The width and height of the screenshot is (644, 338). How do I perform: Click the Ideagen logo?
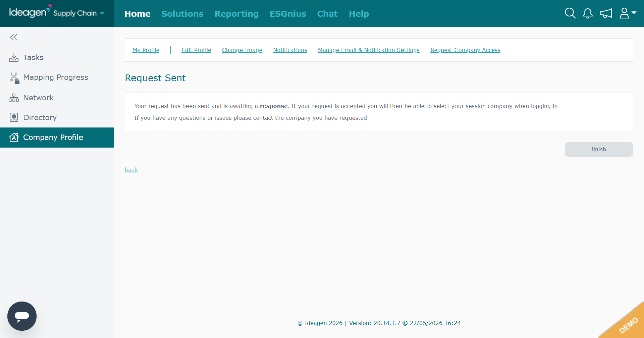pos(30,12)
